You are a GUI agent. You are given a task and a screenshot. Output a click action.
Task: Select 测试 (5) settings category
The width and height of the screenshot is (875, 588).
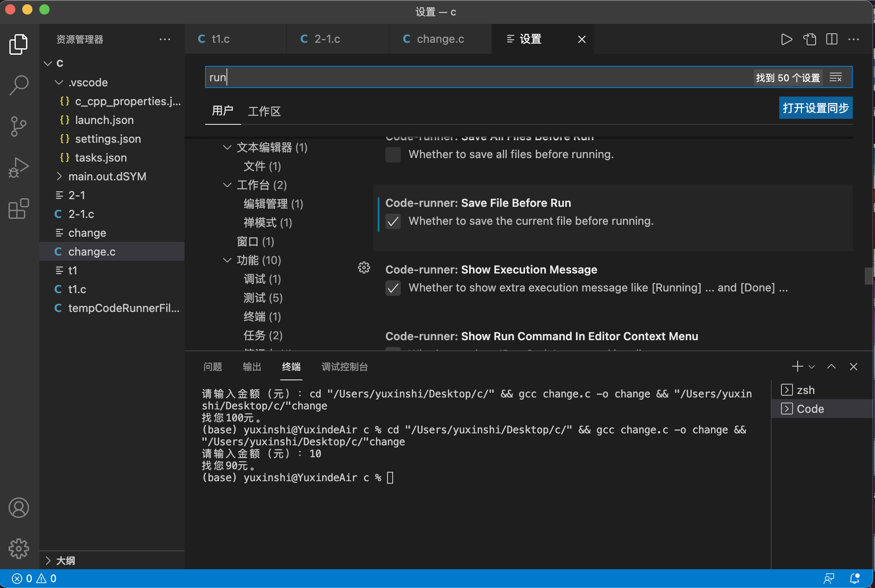pos(263,298)
